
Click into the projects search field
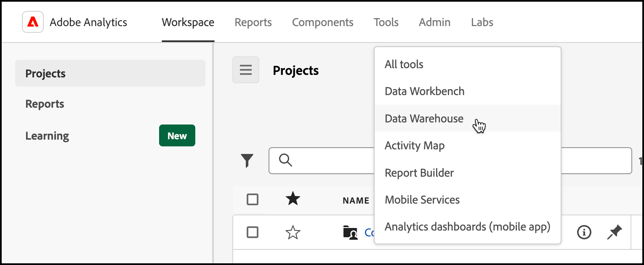[450, 160]
